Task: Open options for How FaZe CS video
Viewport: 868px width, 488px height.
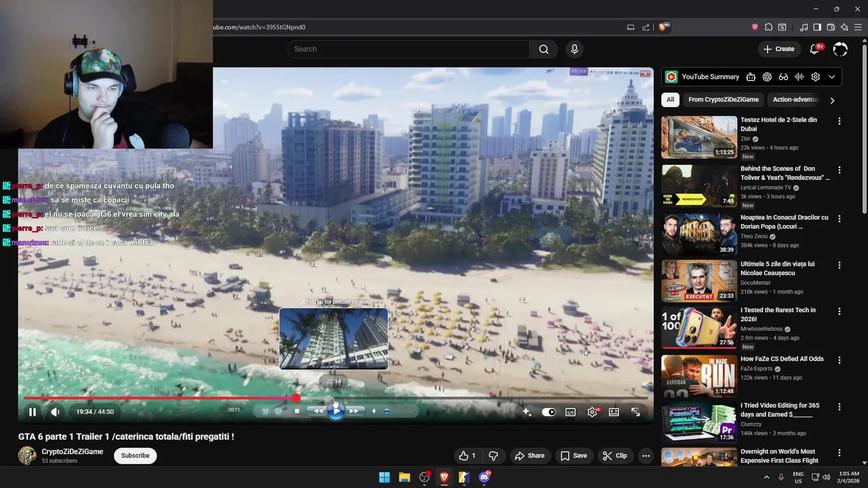Action: (x=839, y=360)
